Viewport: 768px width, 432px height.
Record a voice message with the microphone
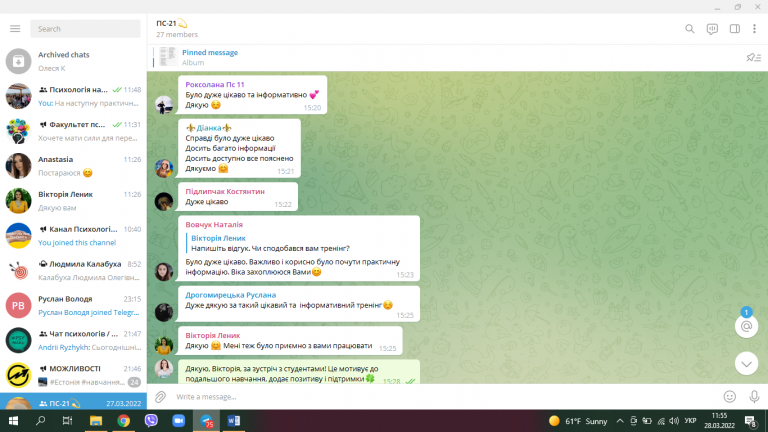[x=754, y=397]
